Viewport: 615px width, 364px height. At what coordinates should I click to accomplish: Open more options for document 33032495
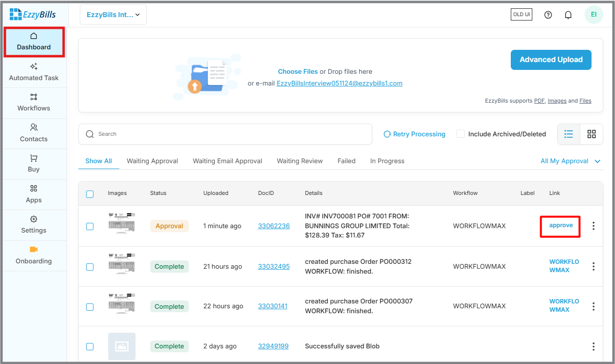click(593, 266)
